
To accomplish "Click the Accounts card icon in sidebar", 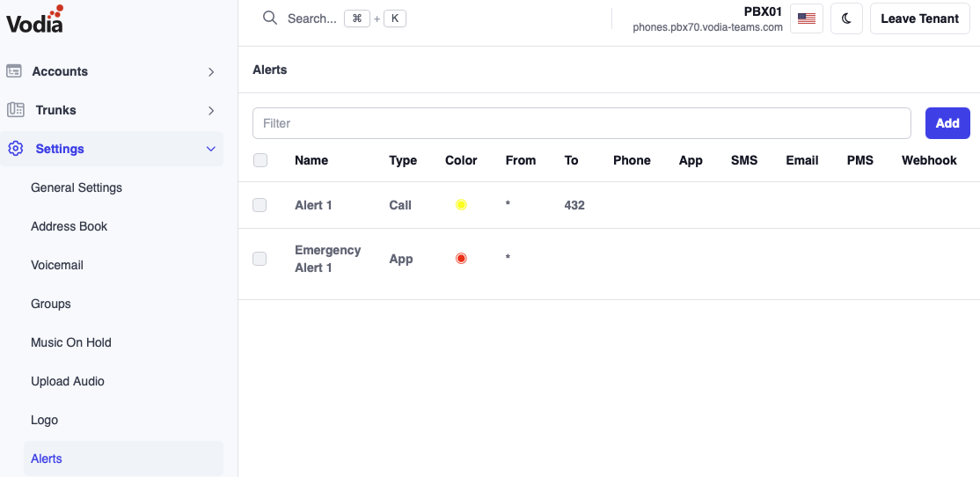I will (14, 71).
